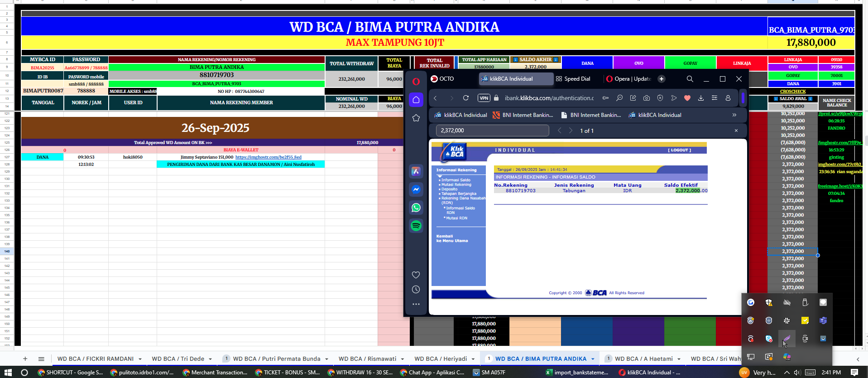This screenshot has height=378, width=868.
Task: Open Rismawati sheet tab dropdown arrow
Action: [403, 359]
